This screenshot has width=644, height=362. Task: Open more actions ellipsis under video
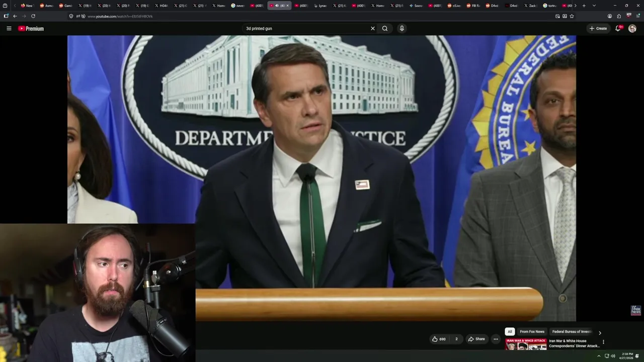(x=496, y=339)
